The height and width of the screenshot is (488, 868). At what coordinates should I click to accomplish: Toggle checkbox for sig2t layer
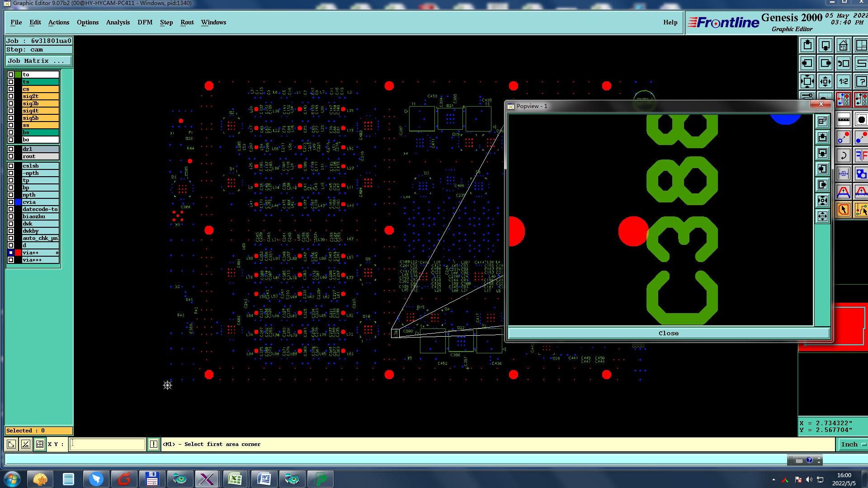[x=11, y=96]
